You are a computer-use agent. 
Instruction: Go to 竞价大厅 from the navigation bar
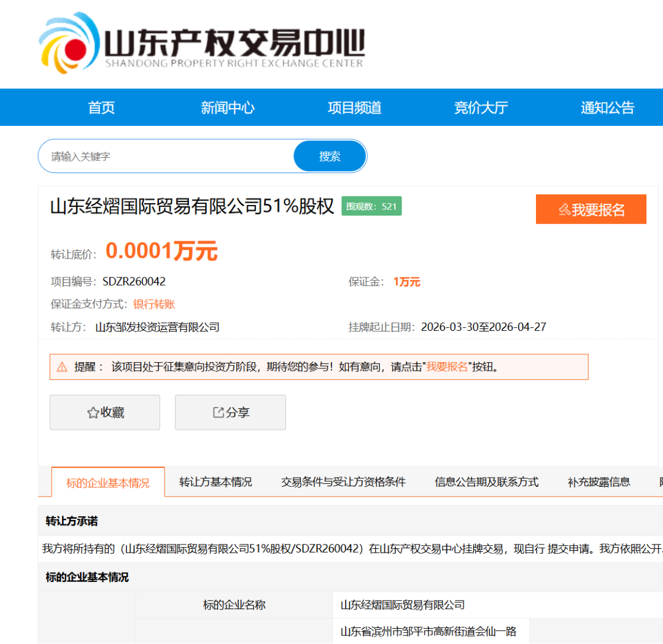(481, 107)
